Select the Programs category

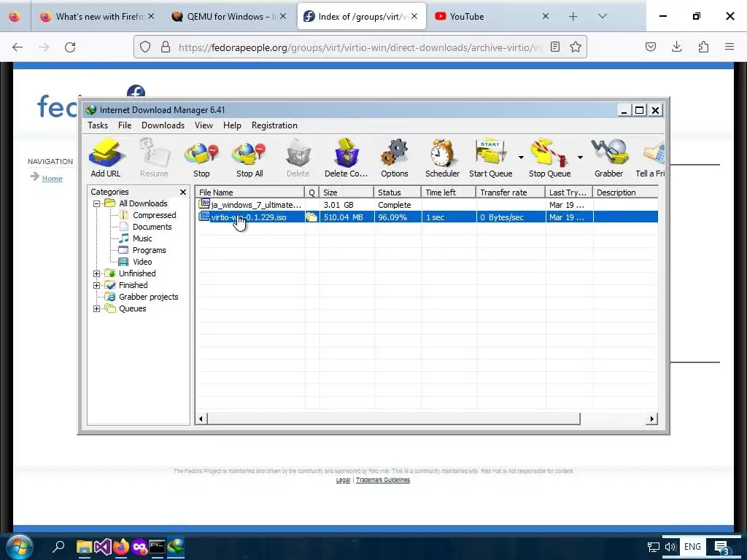pos(149,250)
